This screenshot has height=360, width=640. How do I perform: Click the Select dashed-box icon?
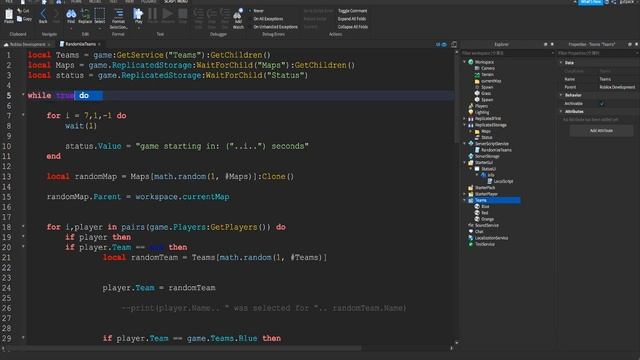pyautogui.click(x=100, y=14)
